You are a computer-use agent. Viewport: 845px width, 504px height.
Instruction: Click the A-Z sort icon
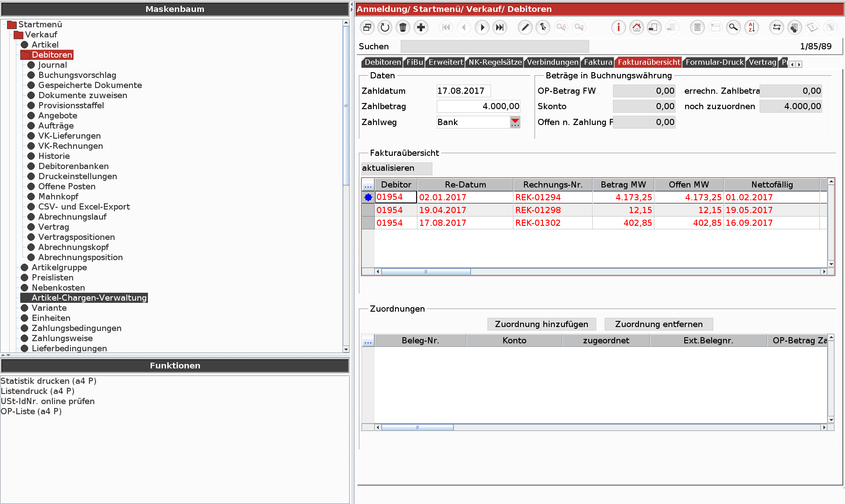click(x=751, y=28)
